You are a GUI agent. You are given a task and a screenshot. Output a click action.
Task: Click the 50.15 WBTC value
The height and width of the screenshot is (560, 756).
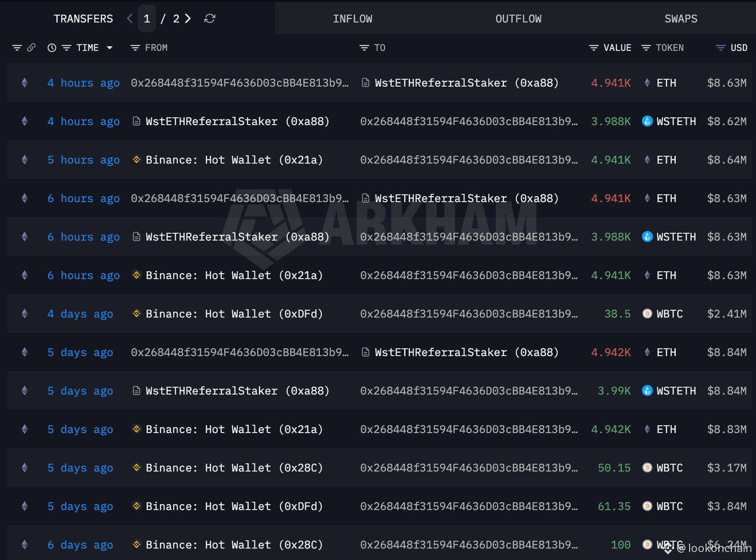coord(614,468)
